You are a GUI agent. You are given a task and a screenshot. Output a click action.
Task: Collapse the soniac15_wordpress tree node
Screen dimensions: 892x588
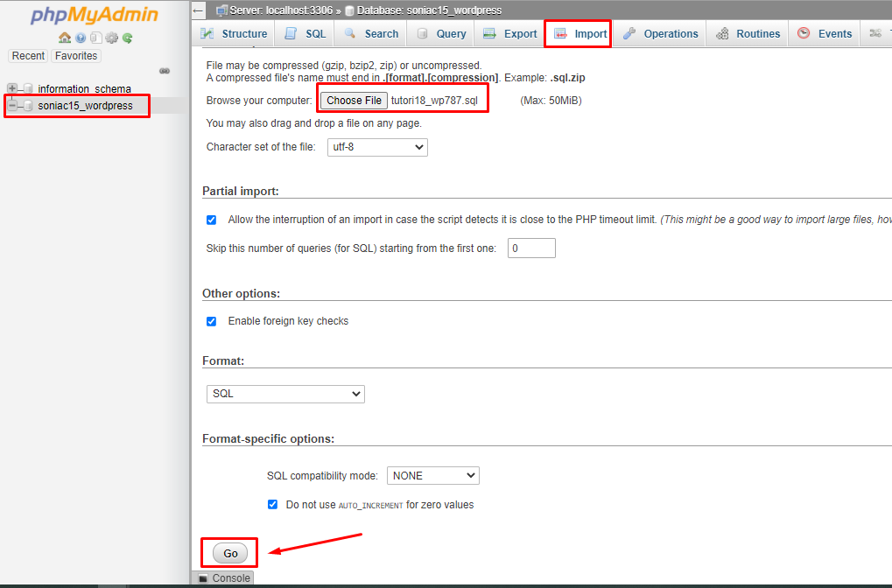(x=12, y=105)
